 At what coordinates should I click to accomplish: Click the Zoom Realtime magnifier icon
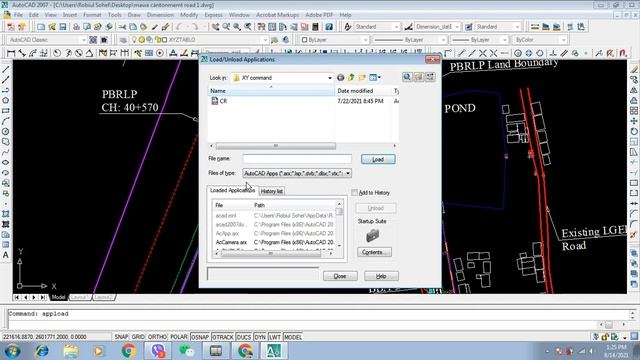coord(226,27)
